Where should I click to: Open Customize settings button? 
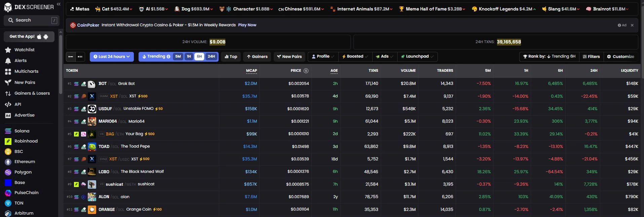coord(620,57)
